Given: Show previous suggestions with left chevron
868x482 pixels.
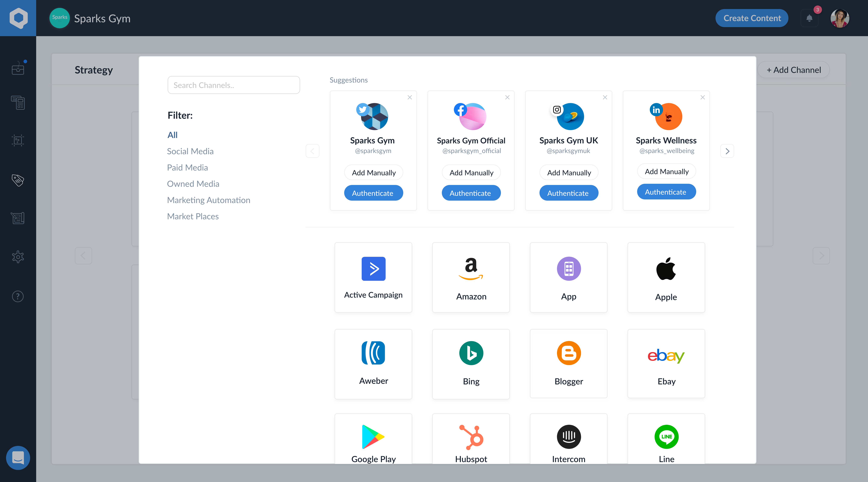Looking at the screenshot, I should click(312, 151).
